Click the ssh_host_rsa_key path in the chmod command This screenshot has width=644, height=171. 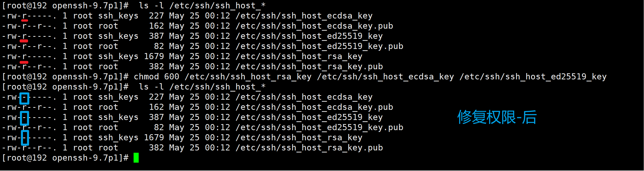point(248,77)
